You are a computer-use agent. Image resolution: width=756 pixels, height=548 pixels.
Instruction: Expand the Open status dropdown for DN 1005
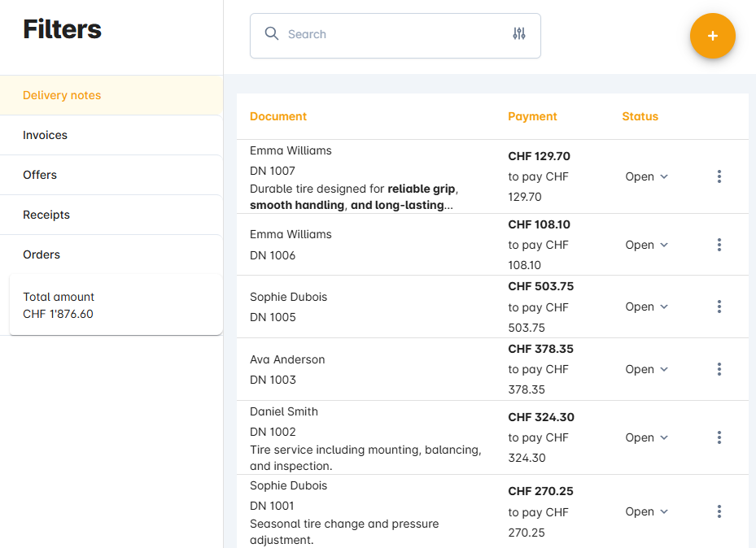647,307
